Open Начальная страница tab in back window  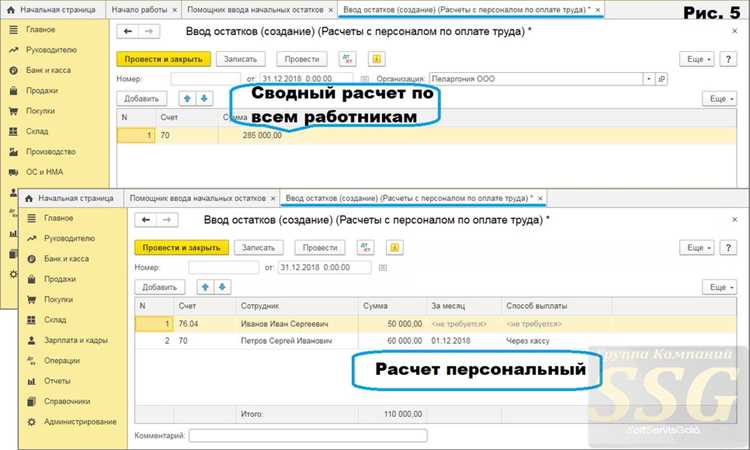53,10
